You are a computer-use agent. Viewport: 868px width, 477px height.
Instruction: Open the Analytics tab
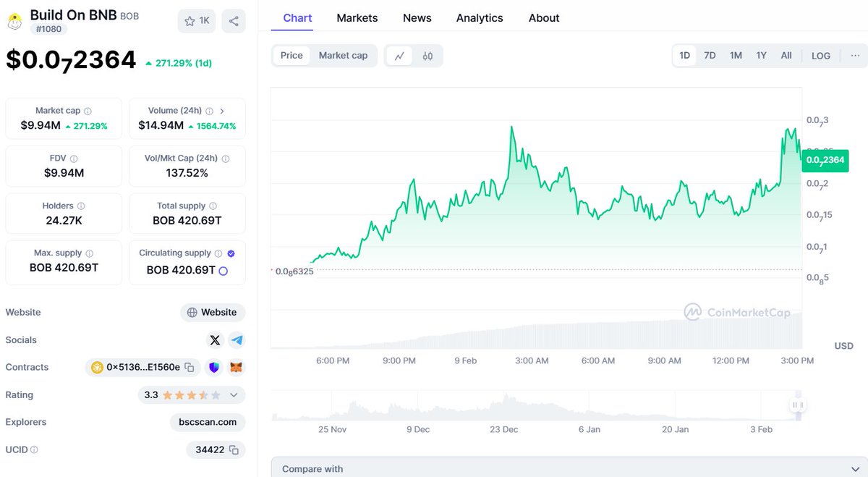[x=480, y=18]
